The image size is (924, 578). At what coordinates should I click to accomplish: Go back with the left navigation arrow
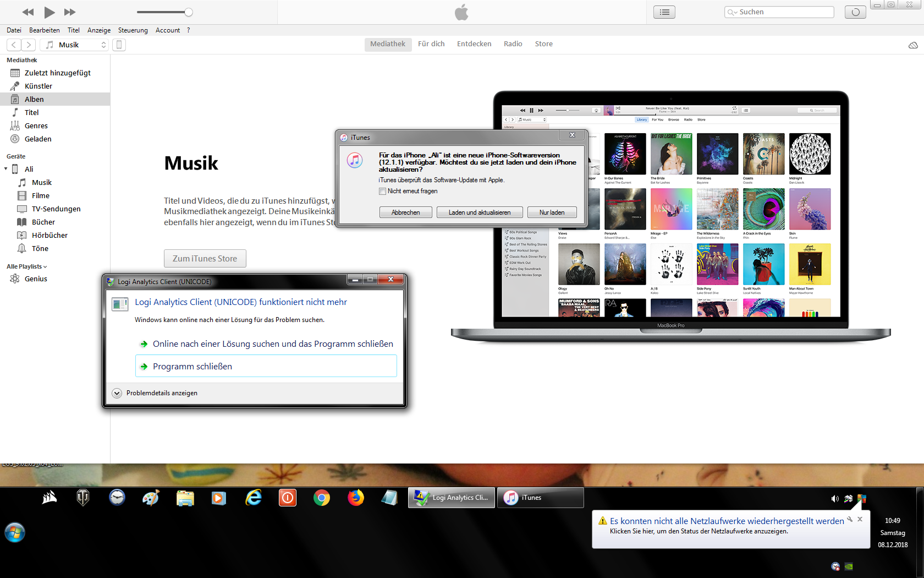14,45
